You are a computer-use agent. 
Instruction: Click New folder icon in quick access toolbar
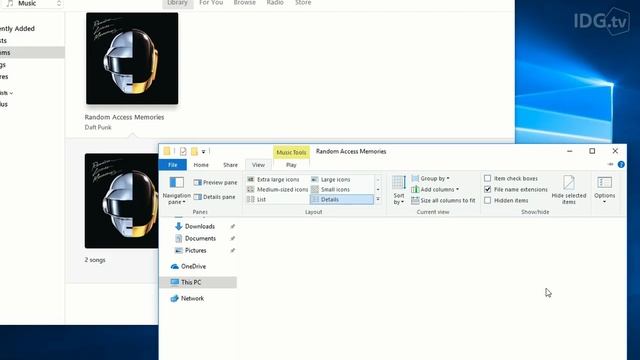tap(194, 151)
